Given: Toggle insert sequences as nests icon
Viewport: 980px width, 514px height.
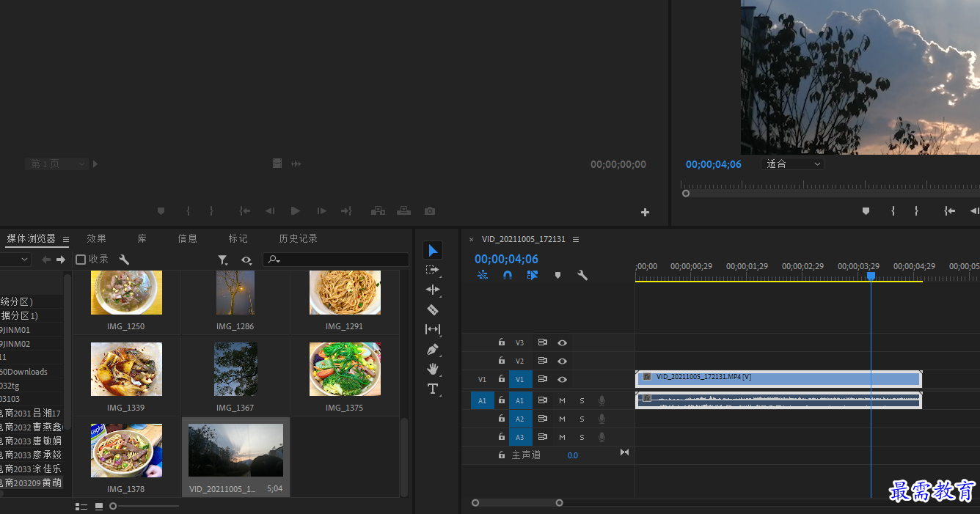Looking at the screenshot, I should (x=483, y=275).
